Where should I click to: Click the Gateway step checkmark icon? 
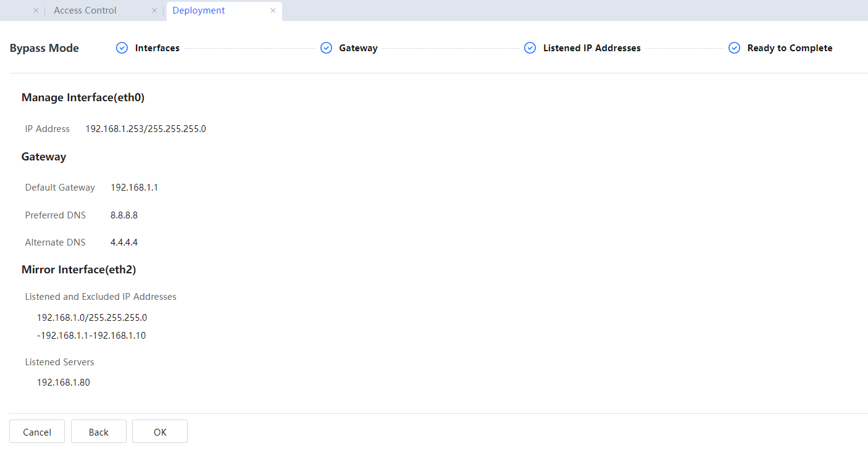tap(326, 48)
